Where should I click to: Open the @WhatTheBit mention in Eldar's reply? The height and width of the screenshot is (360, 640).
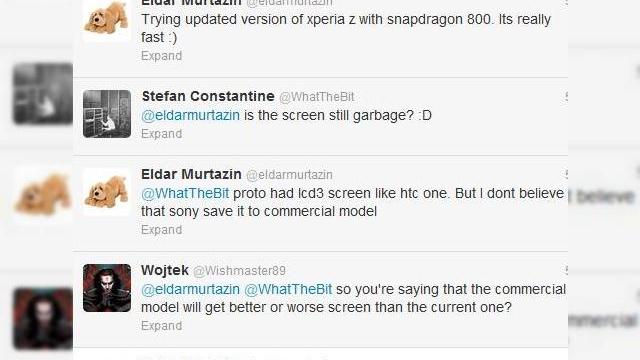click(x=185, y=193)
